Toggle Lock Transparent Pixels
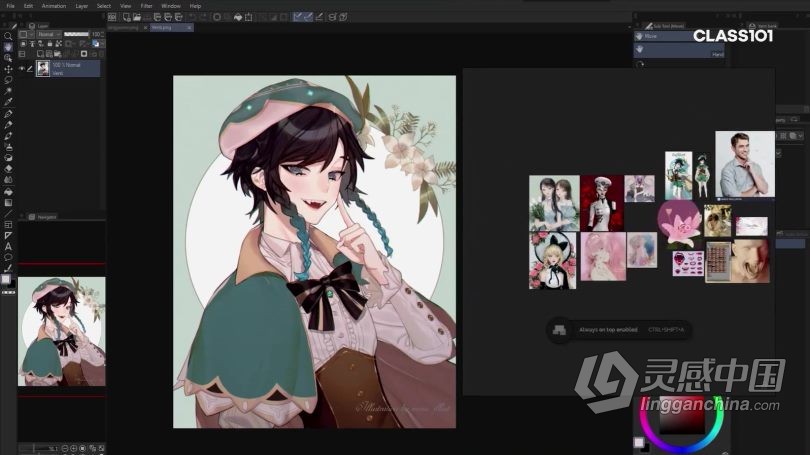810x455 pixels. (58, 44)
